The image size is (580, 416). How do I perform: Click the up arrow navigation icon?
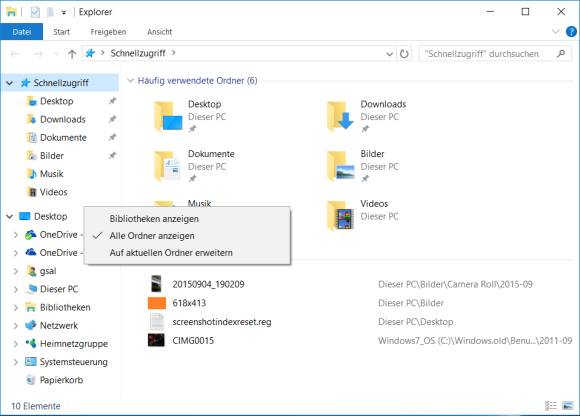(72, 54)
